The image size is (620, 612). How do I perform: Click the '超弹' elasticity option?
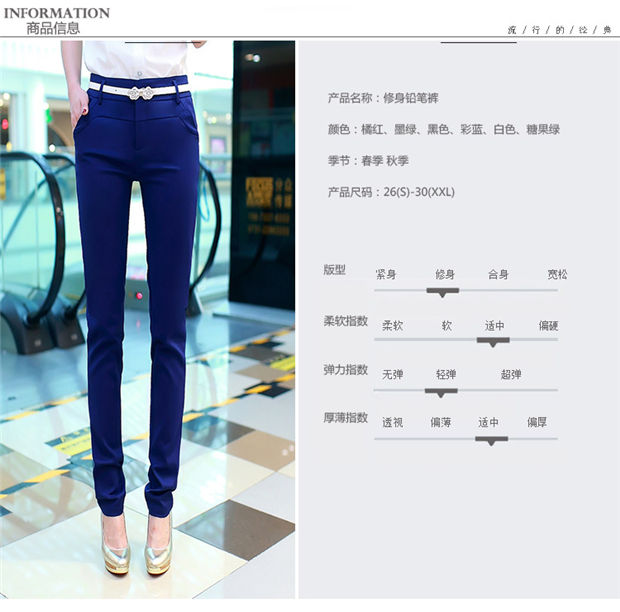pyautogui.click(x=511, y=374)
